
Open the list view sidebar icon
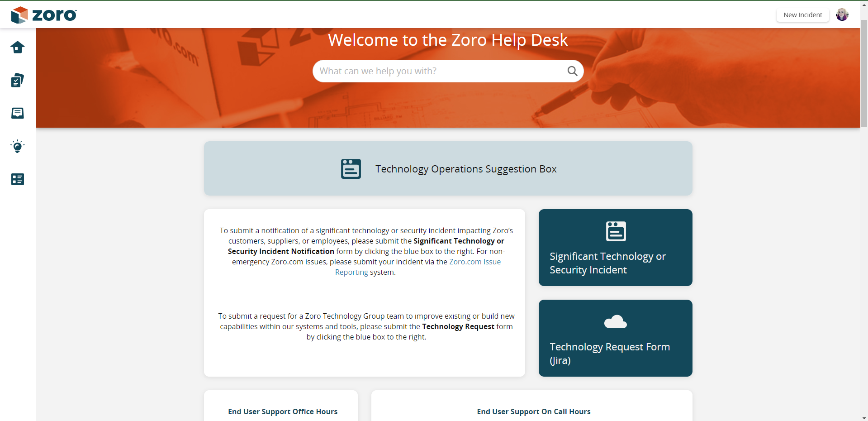(x=18, y=179)
